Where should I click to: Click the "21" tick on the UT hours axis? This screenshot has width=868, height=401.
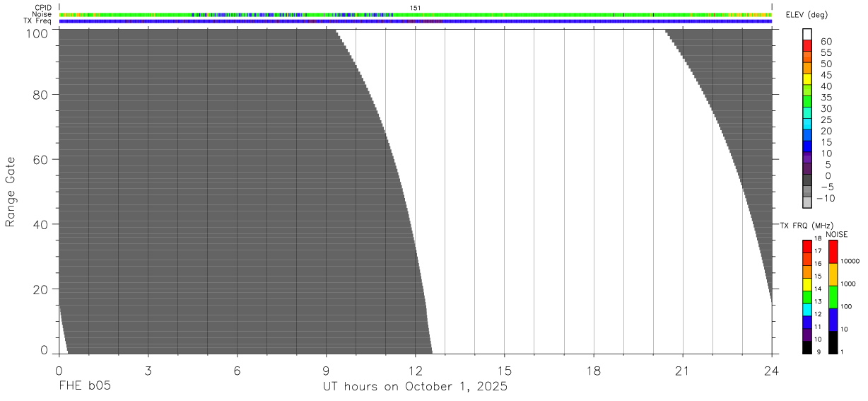(683, 370)
